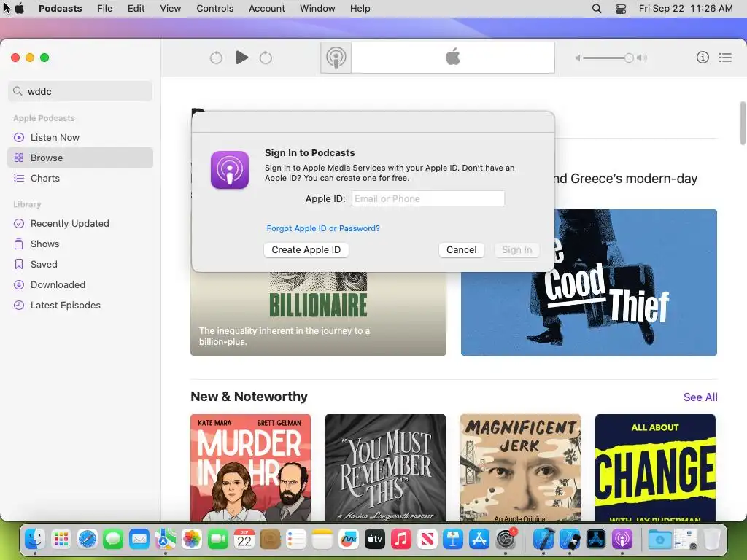
Task: Click the max volume speaker icon
Action: (642, 58)
